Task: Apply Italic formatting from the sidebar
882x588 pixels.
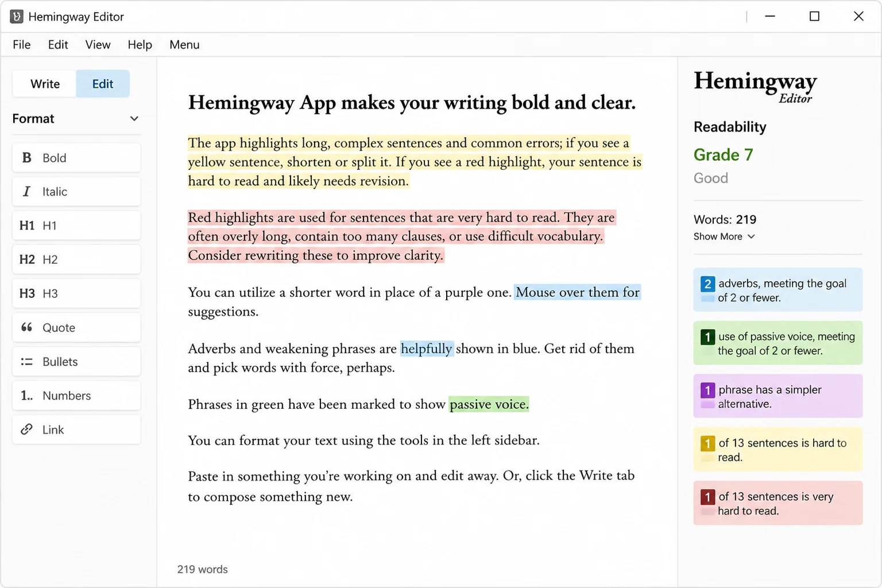Action: [x=76, y=192]
